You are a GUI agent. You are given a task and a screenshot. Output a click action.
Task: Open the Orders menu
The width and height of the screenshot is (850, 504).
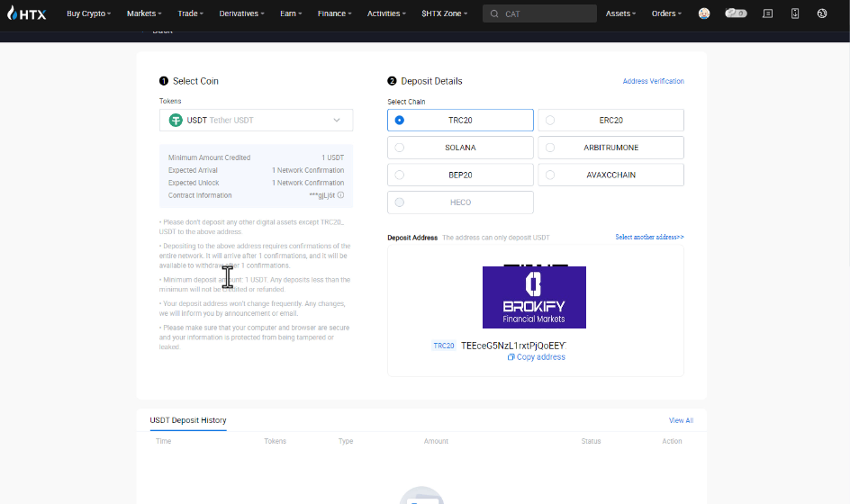coord(667,13)
